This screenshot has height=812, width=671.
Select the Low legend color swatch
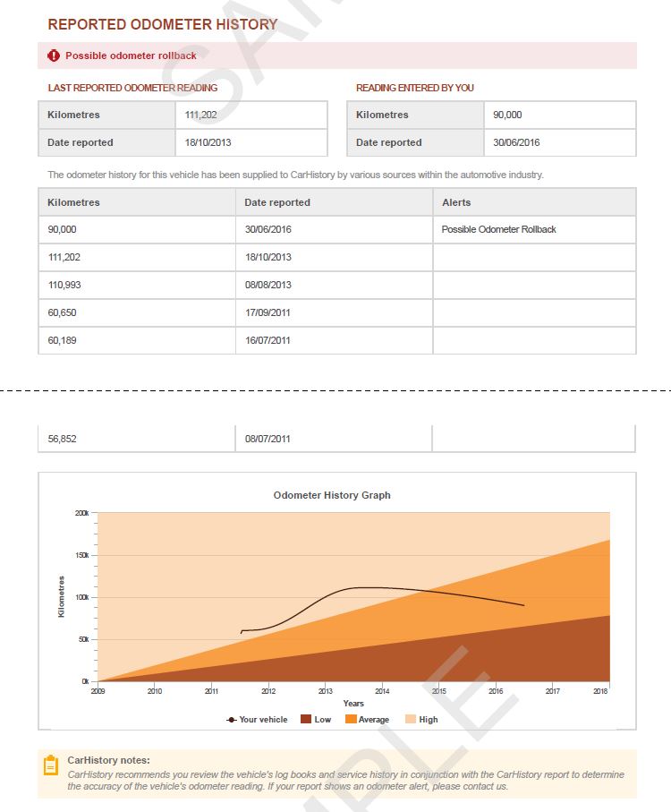point(306,719)
